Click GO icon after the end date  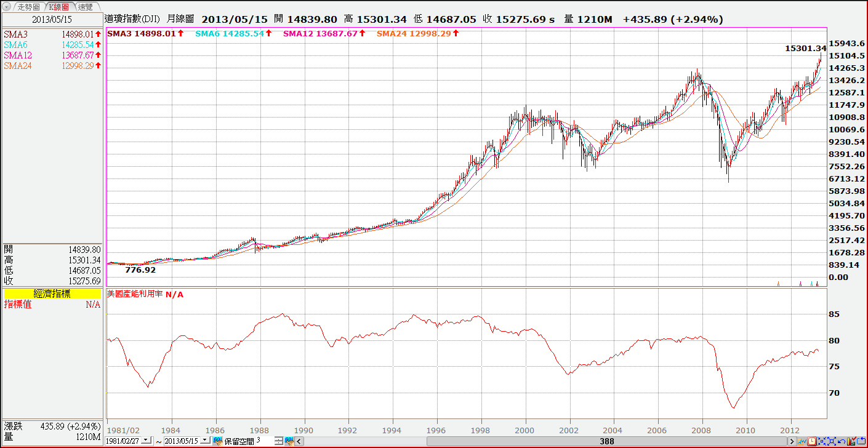pyautogui.click(x=217, y=441)
